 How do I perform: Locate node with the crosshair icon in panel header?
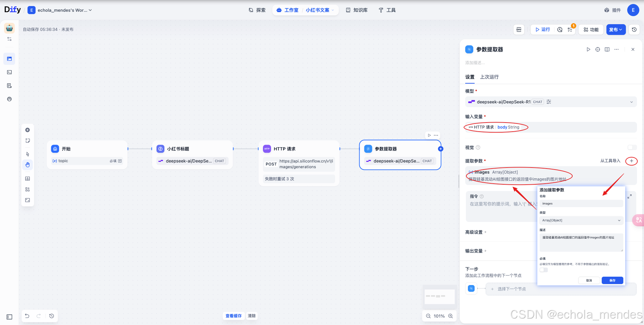pos(598,49)
